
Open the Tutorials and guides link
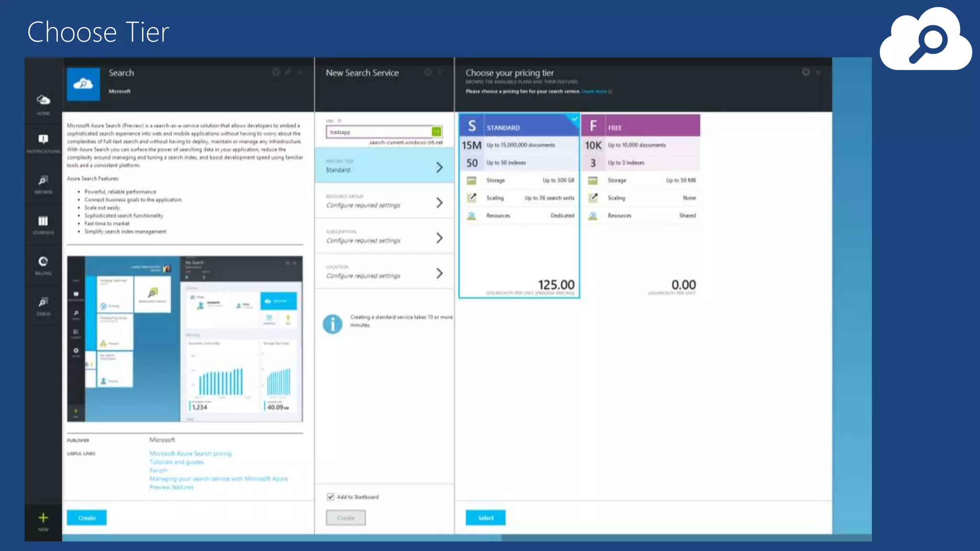click(x=177, y=462)
